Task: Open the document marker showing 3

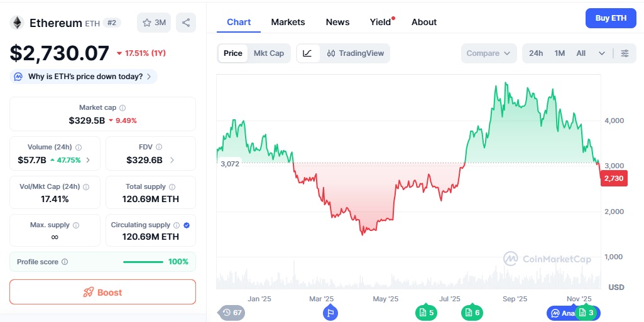Action: (x=586, y=313)
